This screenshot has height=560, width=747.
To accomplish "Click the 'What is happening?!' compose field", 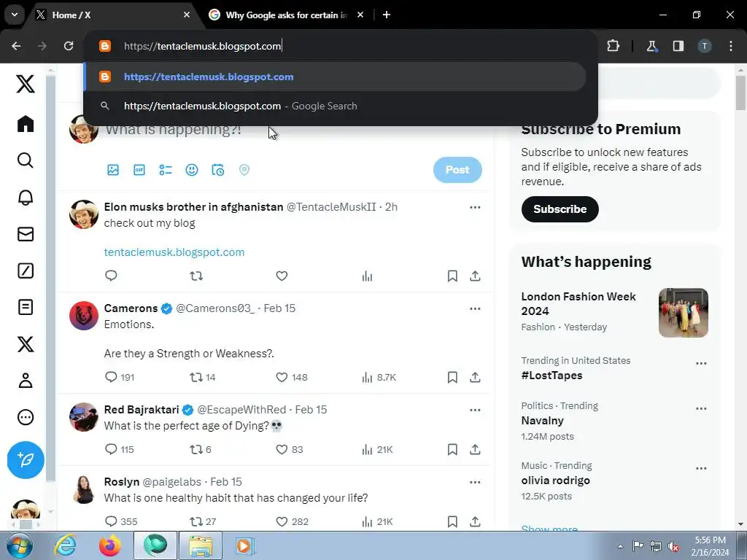I will pos(174,129).
